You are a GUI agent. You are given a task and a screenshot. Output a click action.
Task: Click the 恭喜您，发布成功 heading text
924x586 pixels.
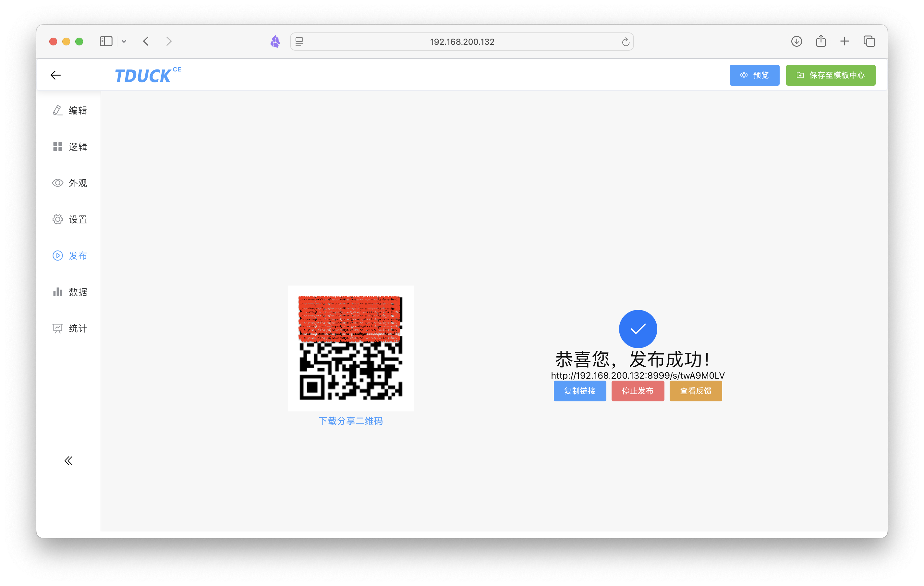point(633,360)
